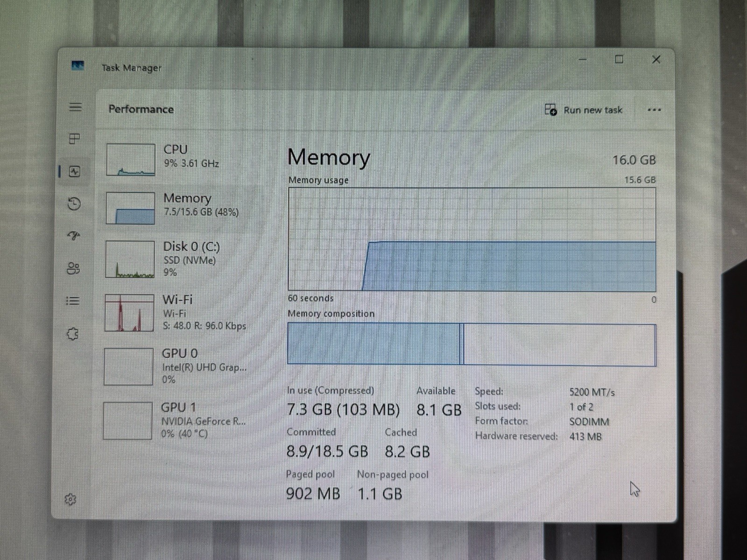Click the Run new task icon
747x560 pixels.
[x=550, y=110]
